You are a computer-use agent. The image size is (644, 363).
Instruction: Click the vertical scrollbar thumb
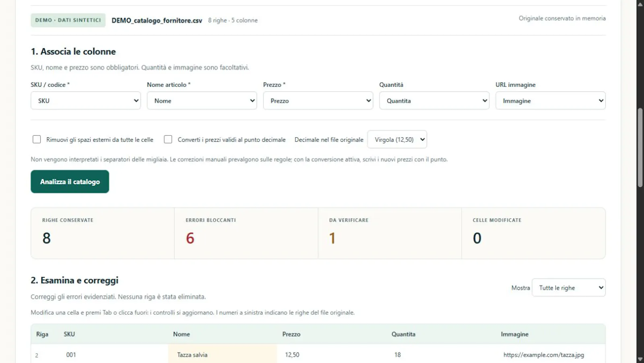point(640,147)
